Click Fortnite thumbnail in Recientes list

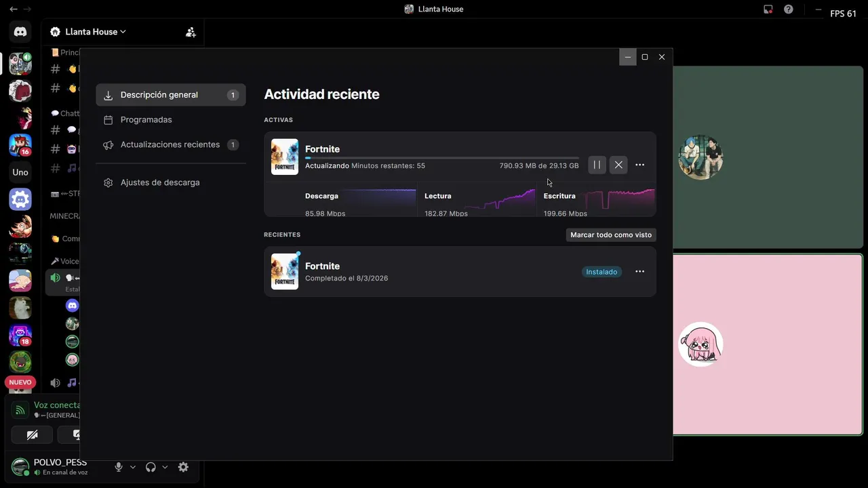[285, 271]
